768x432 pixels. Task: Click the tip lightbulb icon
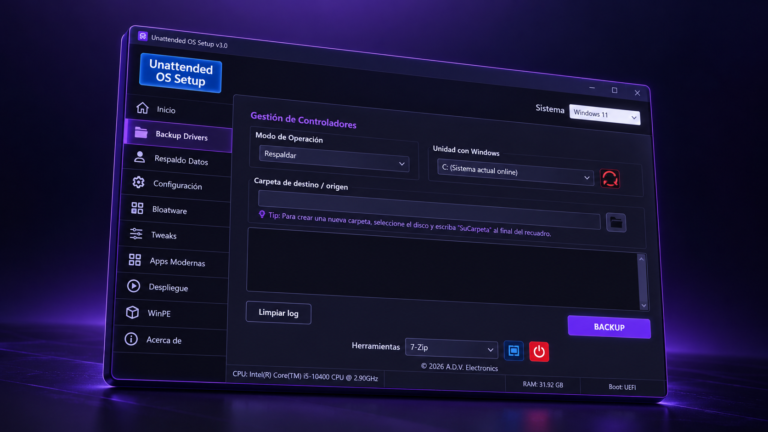point(262,214)
